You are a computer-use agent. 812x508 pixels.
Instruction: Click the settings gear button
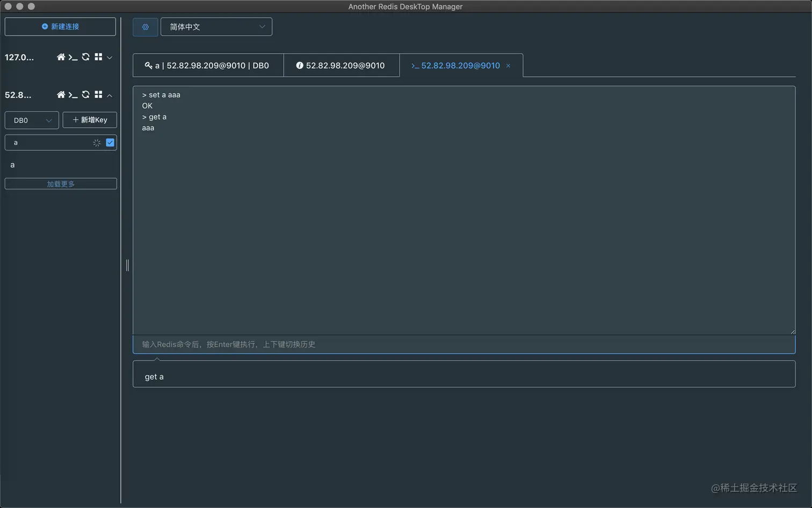coord(146,27)
